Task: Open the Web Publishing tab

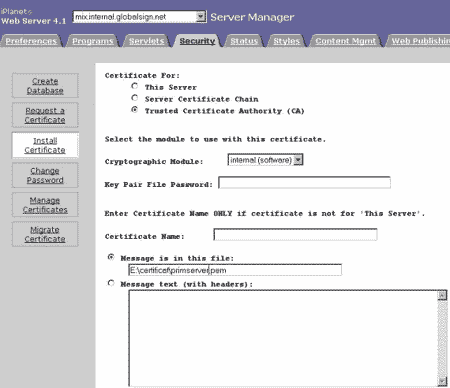Action: click(x=418, y=41)
